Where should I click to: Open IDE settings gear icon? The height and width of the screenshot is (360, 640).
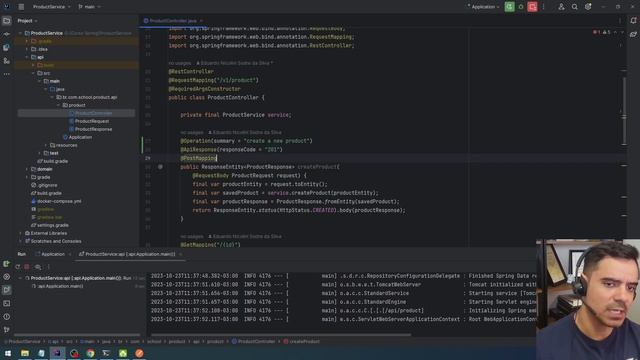[588, 7]
